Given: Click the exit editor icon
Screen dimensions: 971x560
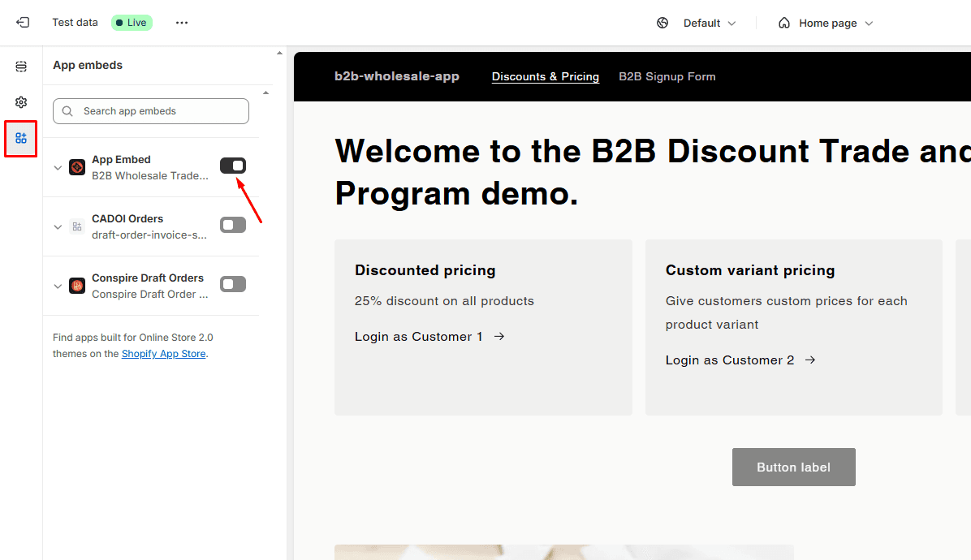Looking at the screenshot, I should (22, 22).
